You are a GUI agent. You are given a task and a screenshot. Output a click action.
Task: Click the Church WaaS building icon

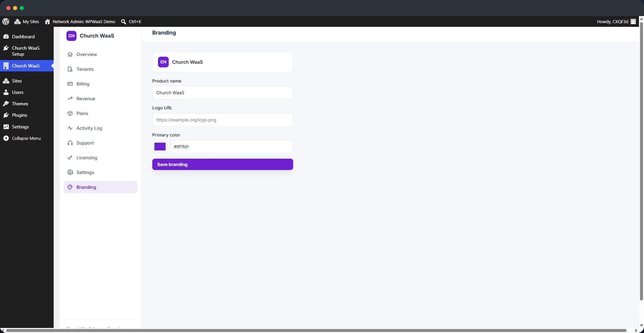point(6,66)
